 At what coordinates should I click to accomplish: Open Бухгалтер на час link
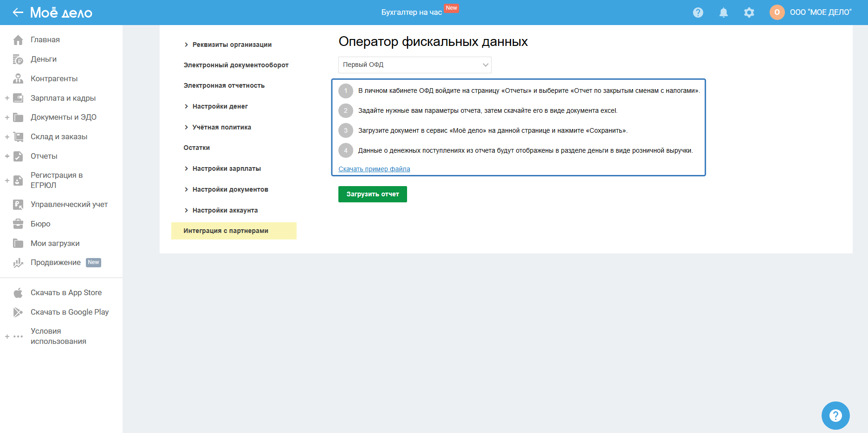click(x=411, y=13)
